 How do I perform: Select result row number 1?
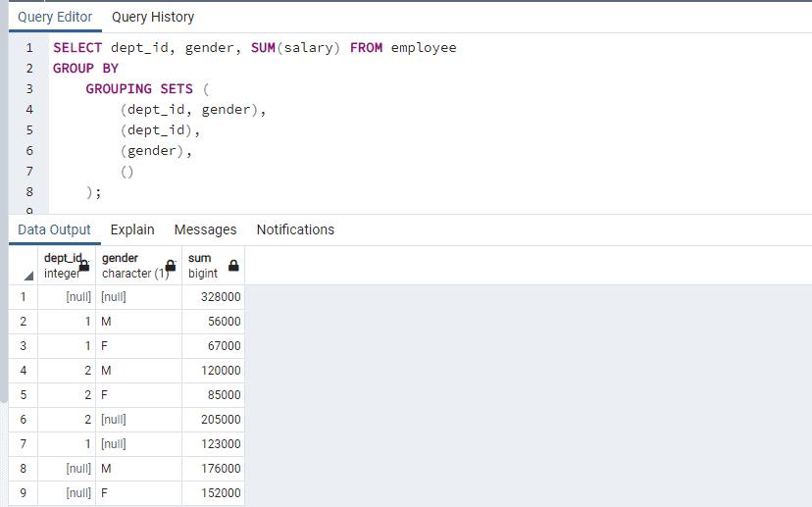23,297
